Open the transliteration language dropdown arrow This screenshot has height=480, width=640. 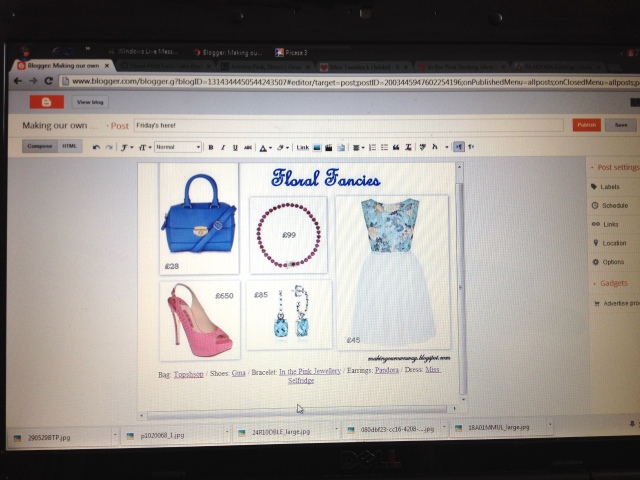click(447, 147)
